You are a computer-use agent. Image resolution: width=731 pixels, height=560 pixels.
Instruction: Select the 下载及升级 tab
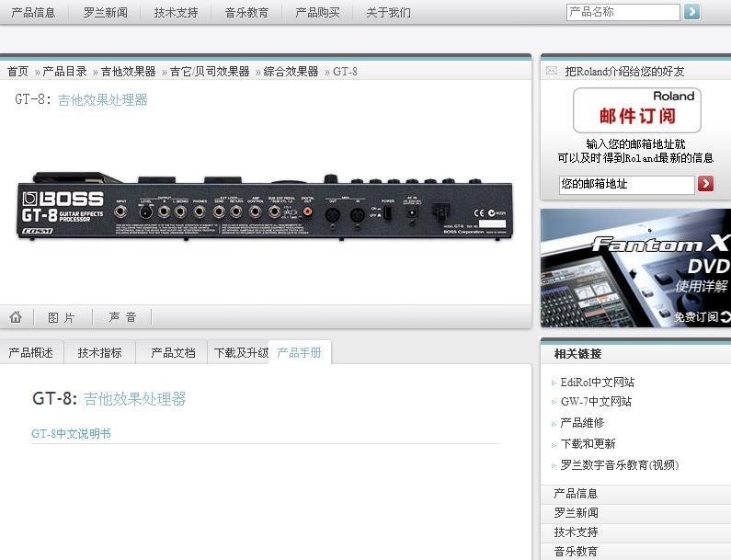[241, 352]
